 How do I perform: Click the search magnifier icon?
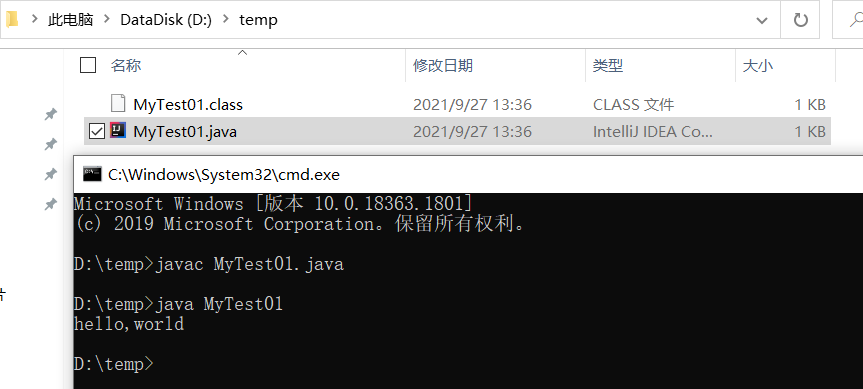coord(856,21)
